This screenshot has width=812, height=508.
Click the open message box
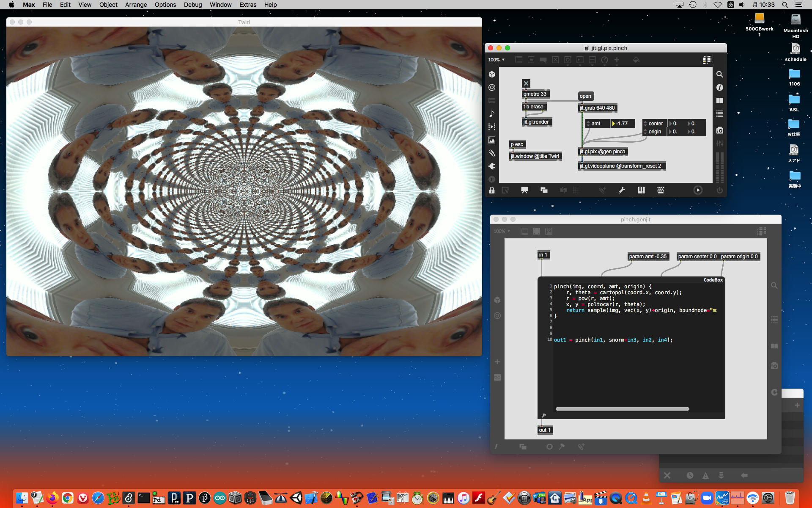click(x=585, y=96)
